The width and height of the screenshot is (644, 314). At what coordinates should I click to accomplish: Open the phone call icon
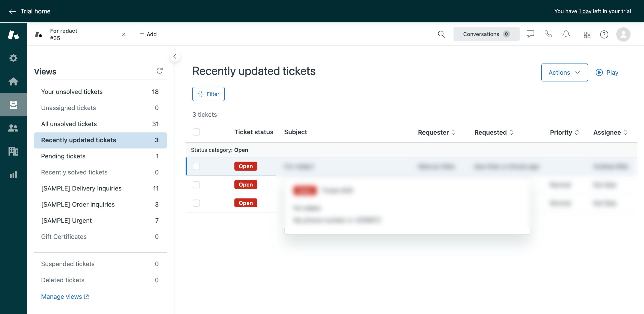pos(548,34)
